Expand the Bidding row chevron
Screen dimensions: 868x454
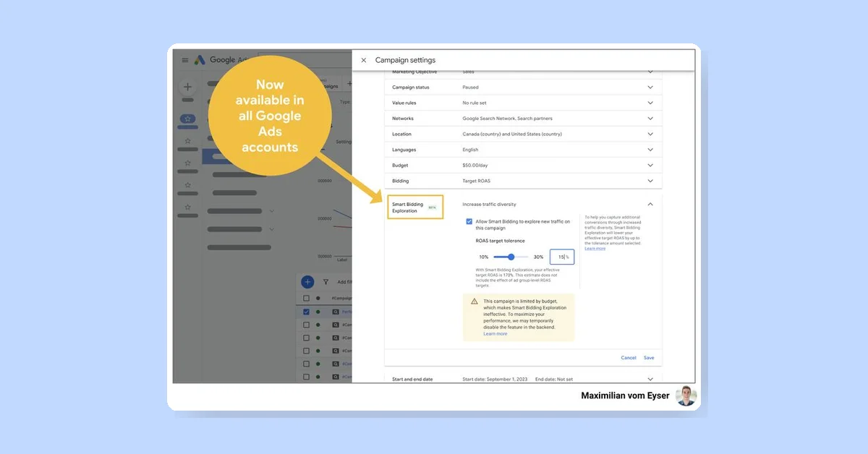coord(650,181)
